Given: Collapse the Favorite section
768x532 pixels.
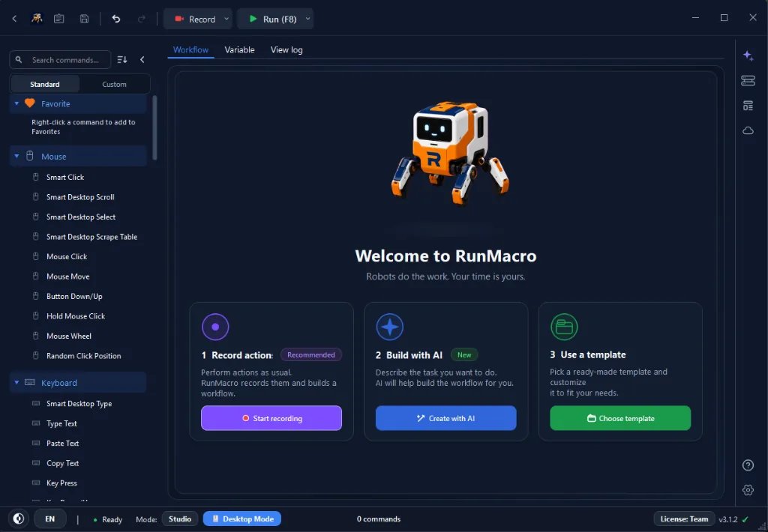Looking at the screenshot, I should click(x=16, y=103).
